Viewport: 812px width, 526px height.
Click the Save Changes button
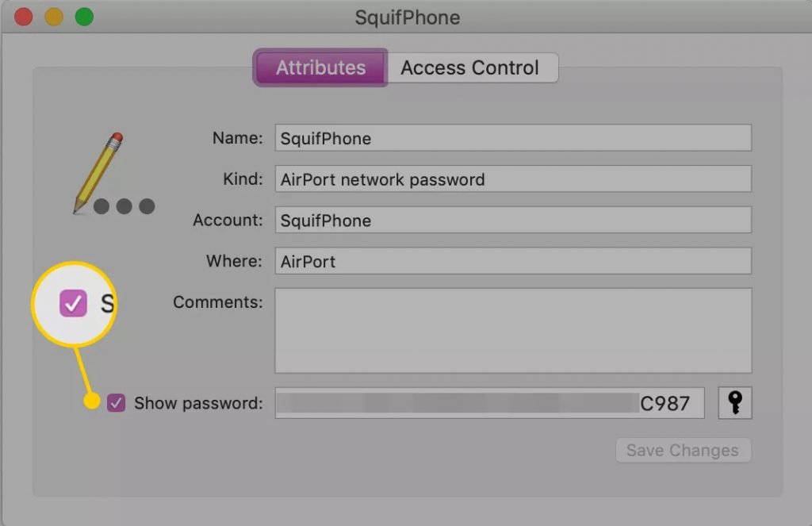click(683, 451)
